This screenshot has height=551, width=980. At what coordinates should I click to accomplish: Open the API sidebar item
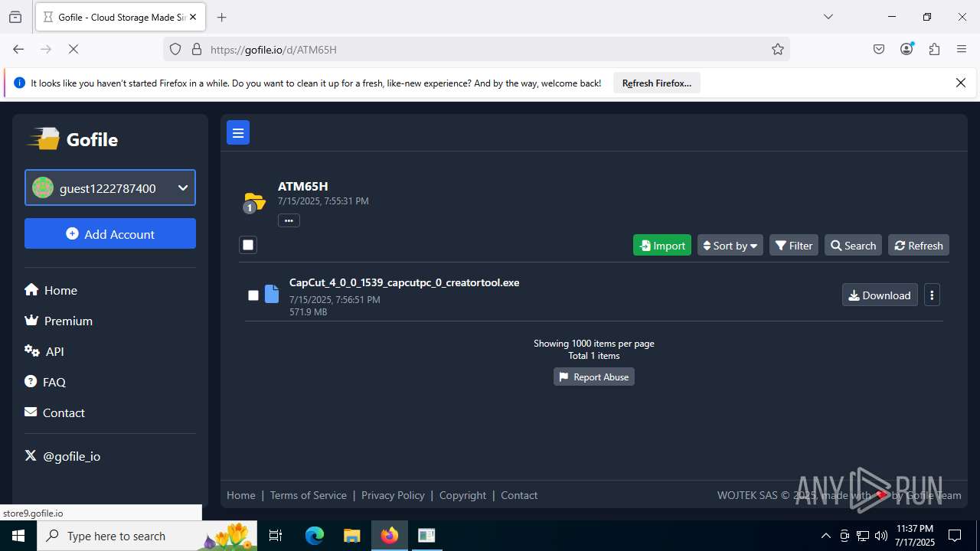tap(44, 351)
